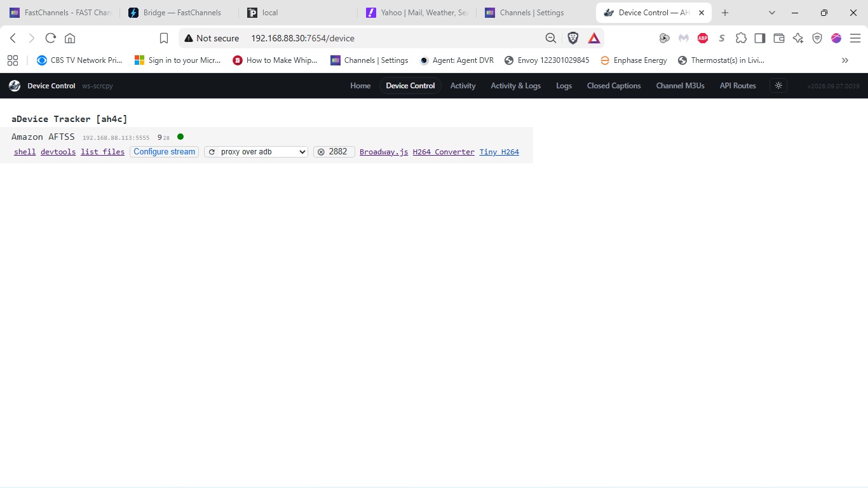The image size is (868, 488).
Task: Open the devtools link
Action: click(x=58, y=152)
